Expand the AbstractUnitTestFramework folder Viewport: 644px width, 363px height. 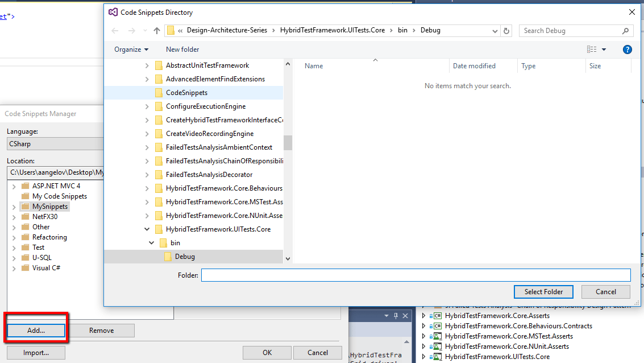[x=147, y=65]
